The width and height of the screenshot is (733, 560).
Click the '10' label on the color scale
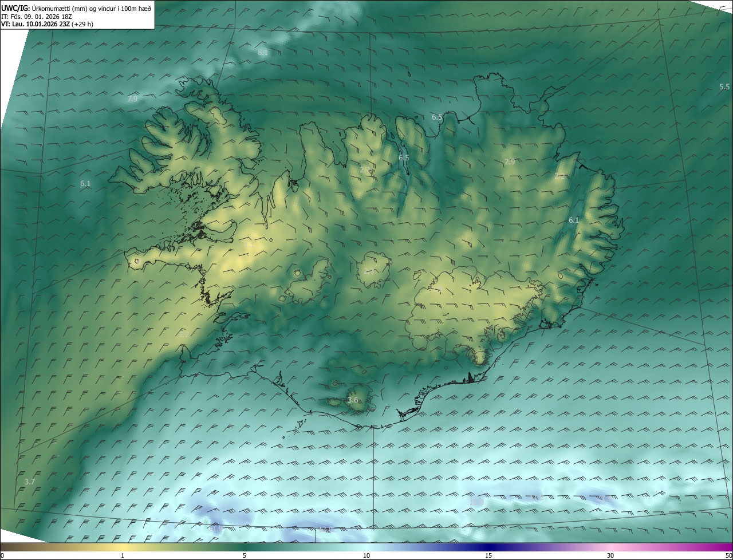[x=366, y=556]
